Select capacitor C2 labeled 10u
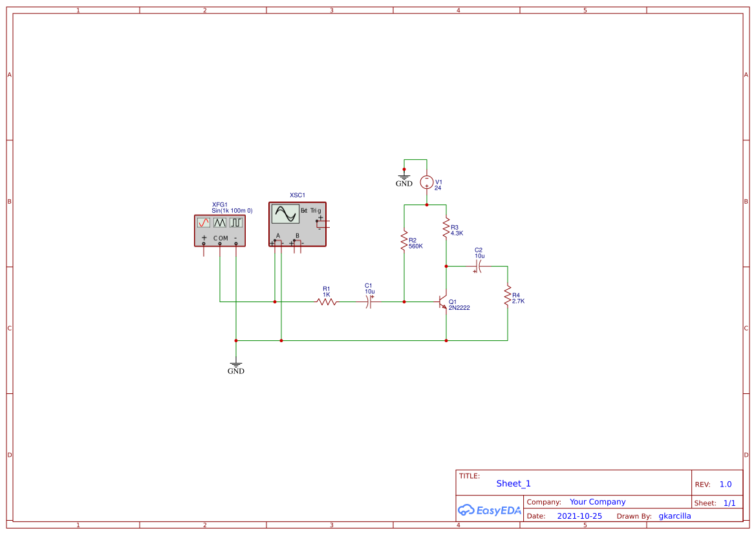 point(478,265)
